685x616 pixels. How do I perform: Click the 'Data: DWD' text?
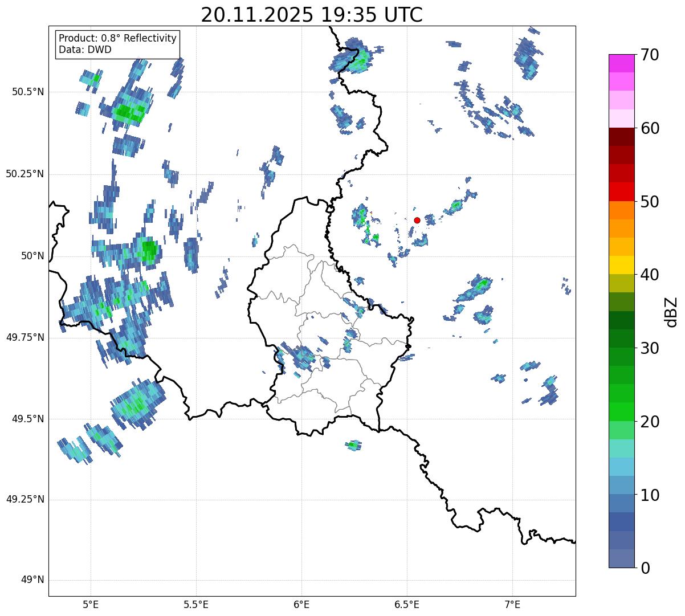(85, 50)
